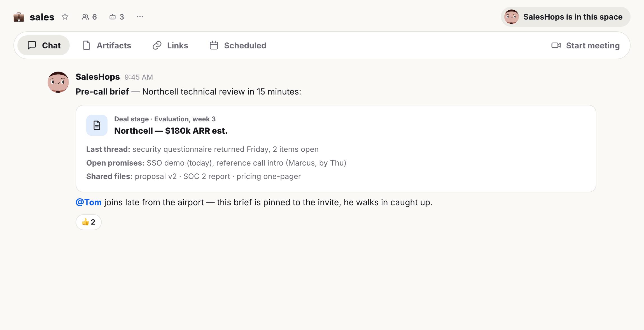The height and width of the screenshot is (330, 644).
Task: Click the sales space title
Action: (42, 17)
